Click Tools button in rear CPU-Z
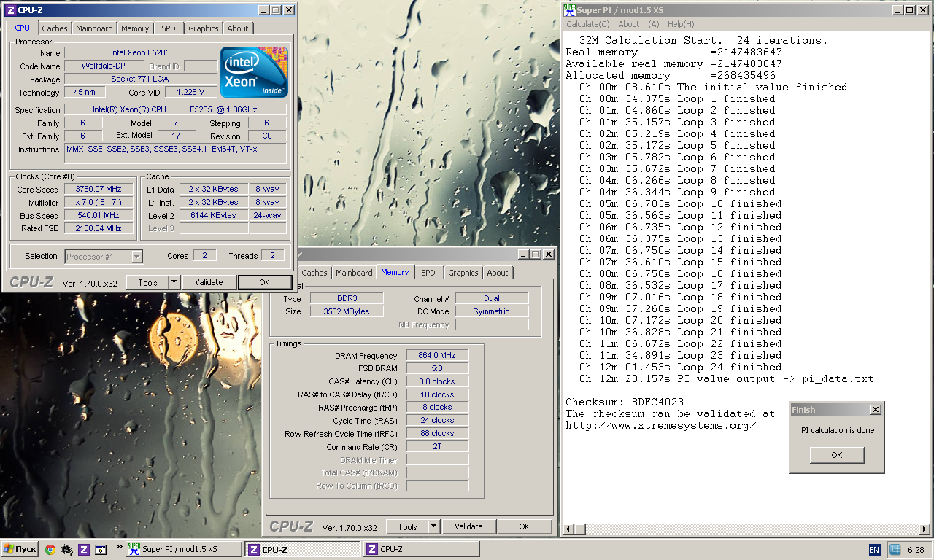The image size is (934, 560). click(x=407, y=526)
